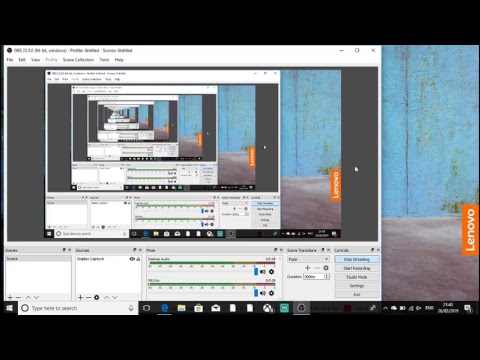
Task: Open the Fade transition dropdown
Action: click(x=308, y=259)
